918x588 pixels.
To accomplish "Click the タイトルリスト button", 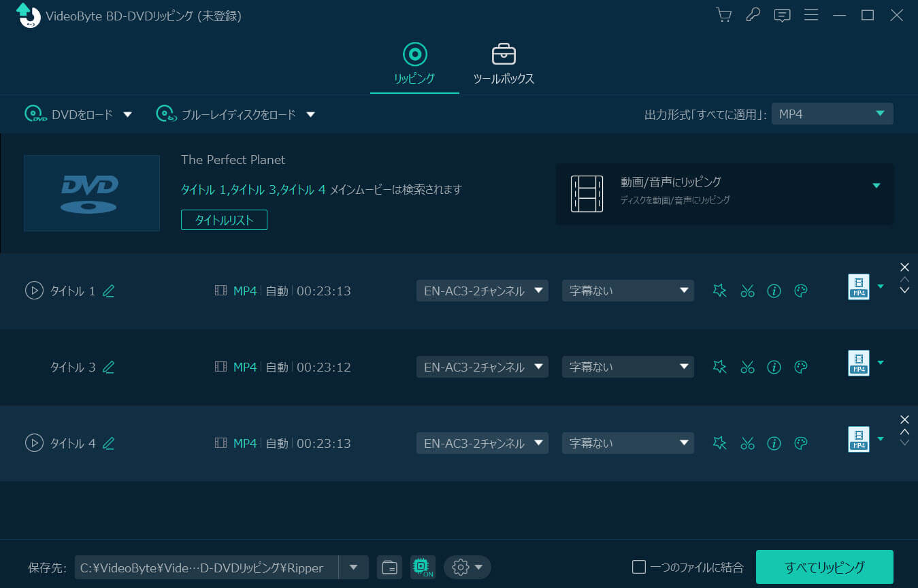I will pos(224,220).
